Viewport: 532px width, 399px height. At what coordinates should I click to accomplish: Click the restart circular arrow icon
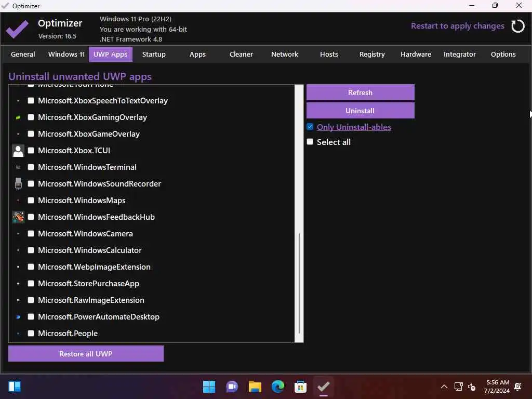point(518,26)
